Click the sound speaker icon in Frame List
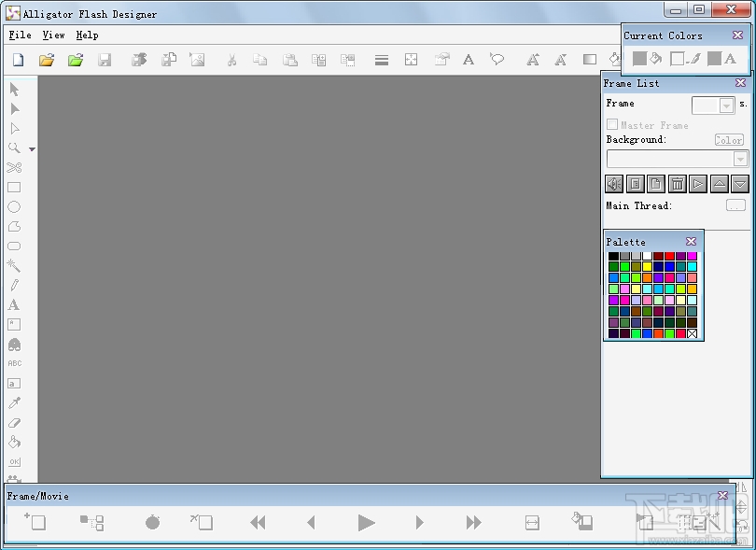 pos(614,184)
